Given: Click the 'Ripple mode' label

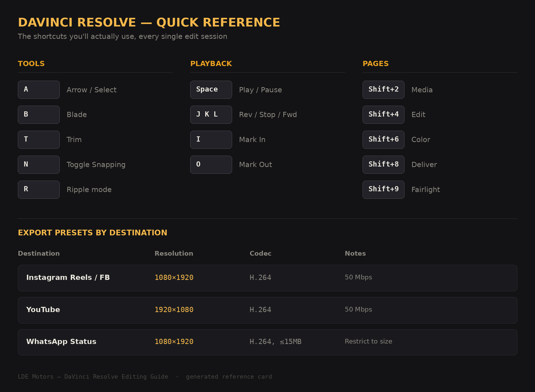Looking at the screenshot, I should pos(89,190).
